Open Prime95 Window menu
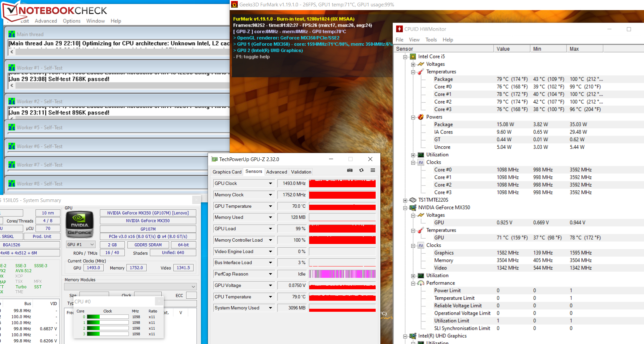Image resolution: width=644 pixels, height=344 pixels. coord(96,21)
